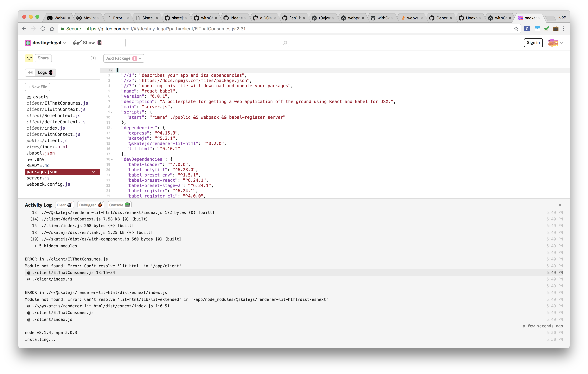The width and height of the screenshot is (588, 374).
Task: Open destiny-legal project dropdown
Action: [x=65, y=43]
